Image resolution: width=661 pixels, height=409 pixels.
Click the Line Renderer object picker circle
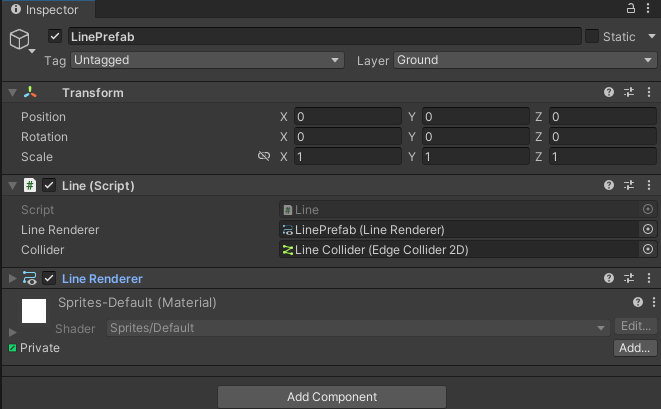coord(647,229)
